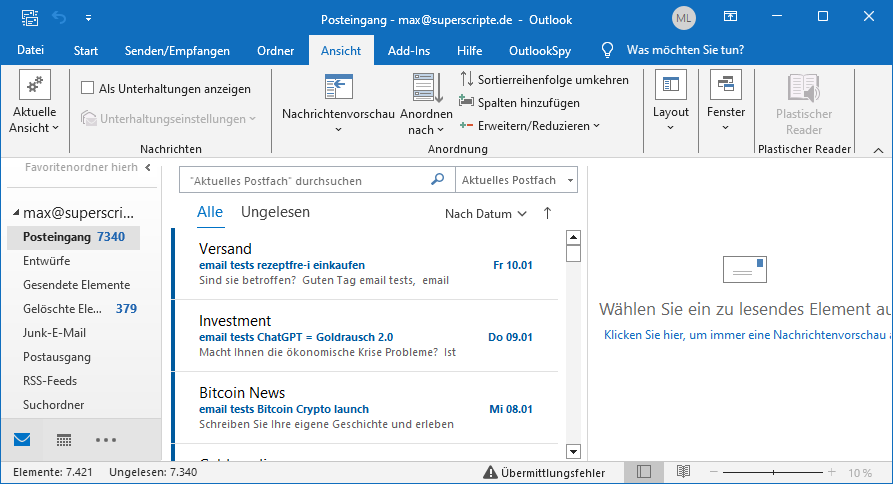Switch to Calendar view icon

tap(64, 440)
